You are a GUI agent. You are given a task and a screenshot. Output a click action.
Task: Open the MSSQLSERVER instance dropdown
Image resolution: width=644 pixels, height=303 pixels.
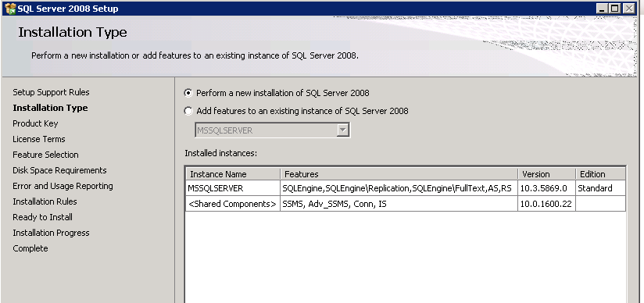pos(343,130)
